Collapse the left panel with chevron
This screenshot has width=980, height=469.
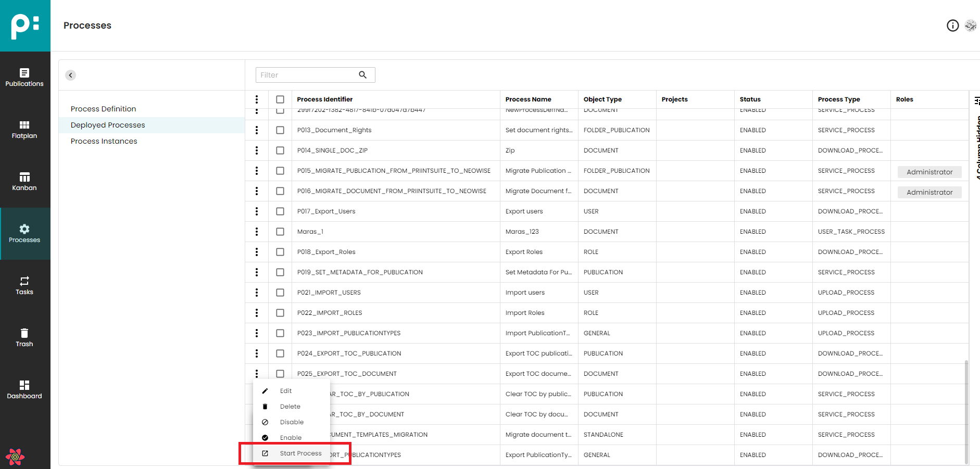click(71, 75)
